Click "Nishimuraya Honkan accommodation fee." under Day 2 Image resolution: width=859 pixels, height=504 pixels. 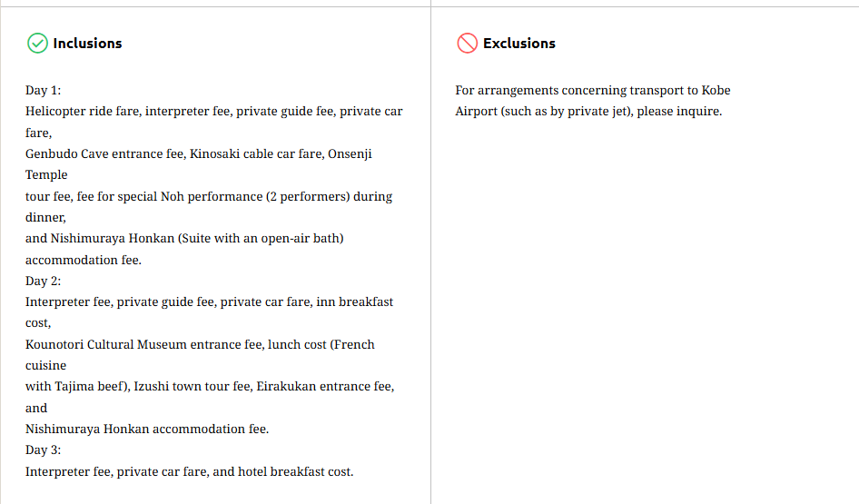click(x=147, y=429)
